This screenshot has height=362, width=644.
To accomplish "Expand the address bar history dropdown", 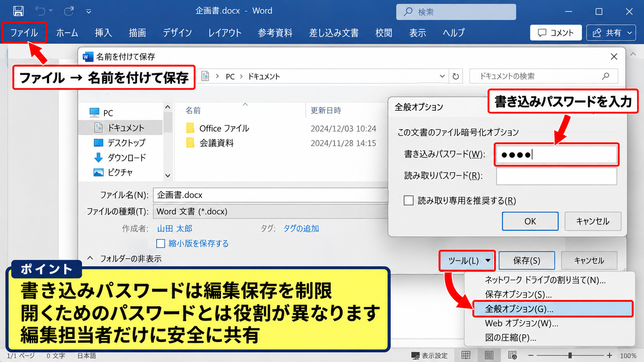I will (442, 76).
